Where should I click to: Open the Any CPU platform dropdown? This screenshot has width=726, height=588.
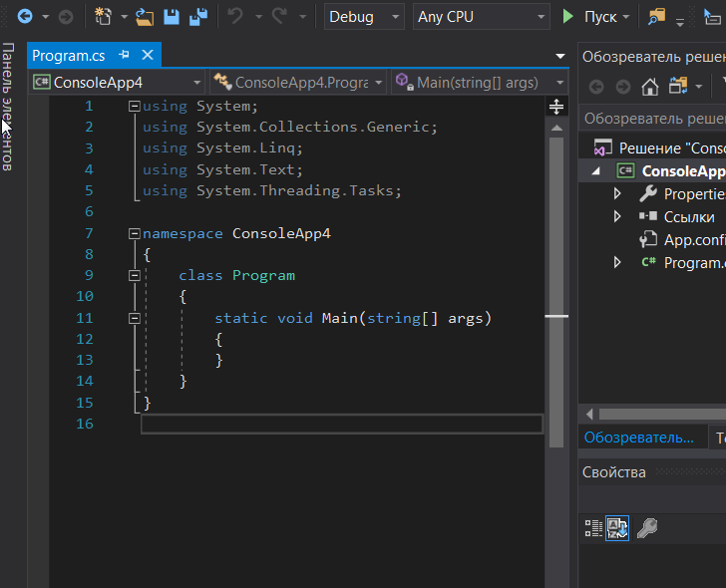(483, 16)
